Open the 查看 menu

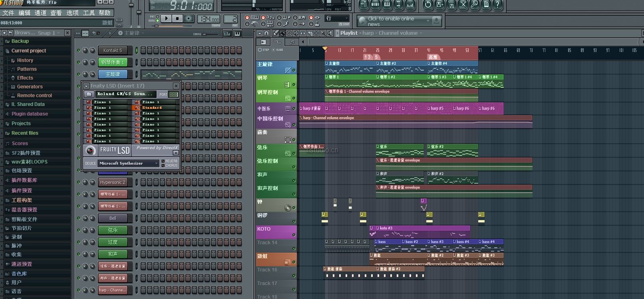(x=56, y=13)
